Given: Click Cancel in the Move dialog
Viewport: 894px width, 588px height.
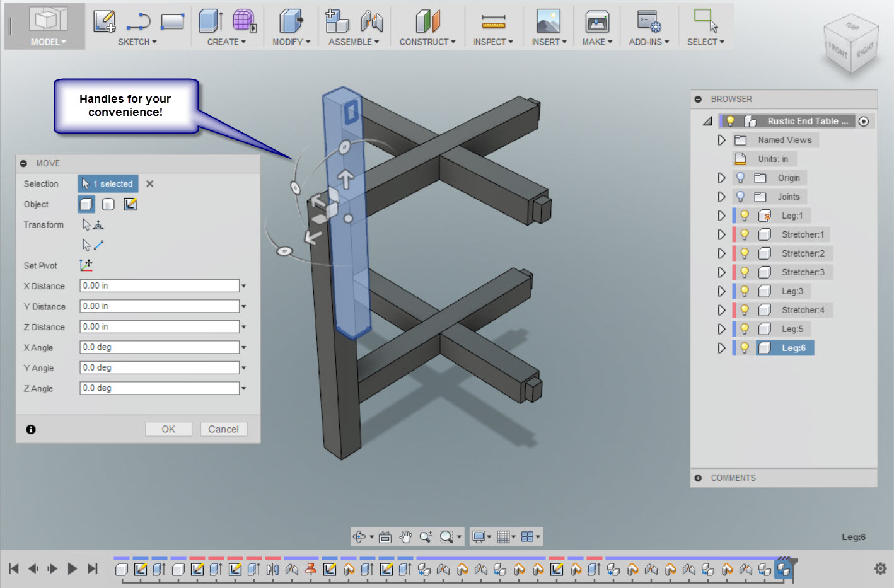Looking at the screenshot, I should coord(223,429).
